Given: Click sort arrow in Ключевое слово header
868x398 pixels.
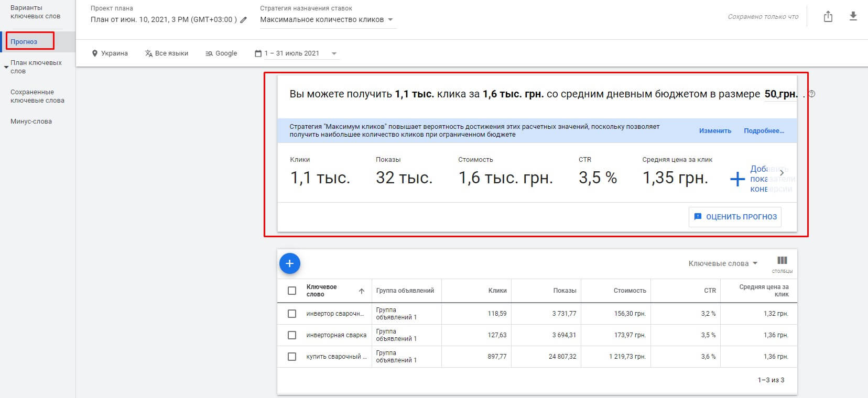Looking at the screenshot, I should click(x=361, y=291).
